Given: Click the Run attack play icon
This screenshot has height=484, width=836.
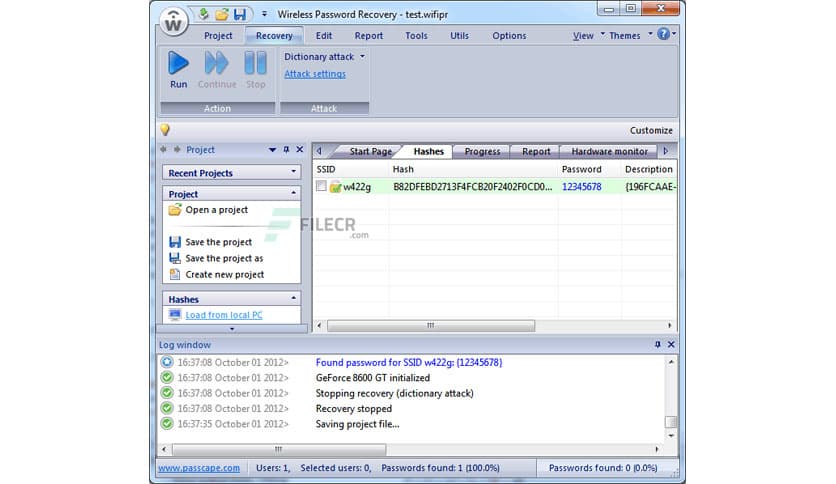Looking at the screenshot, I should [178, 63].
